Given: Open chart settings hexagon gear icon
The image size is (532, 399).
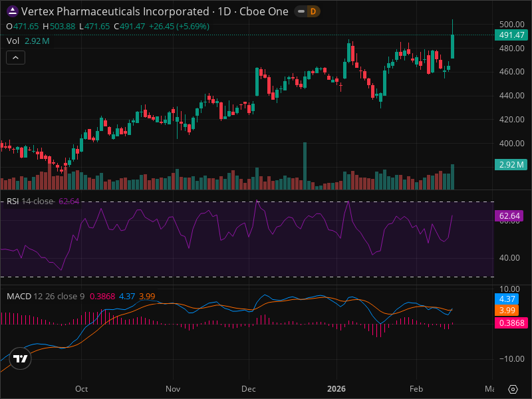Looking at the screenshot, I should point(513,389).
